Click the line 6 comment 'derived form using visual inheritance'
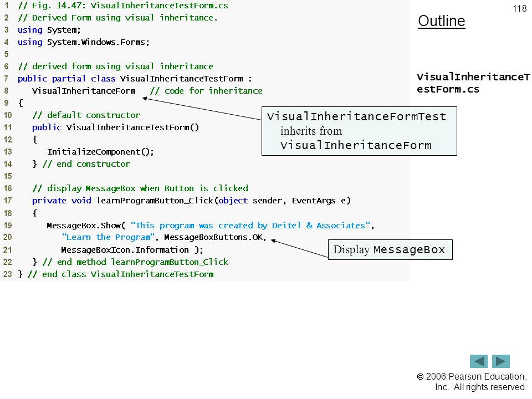 click(115, 66)
